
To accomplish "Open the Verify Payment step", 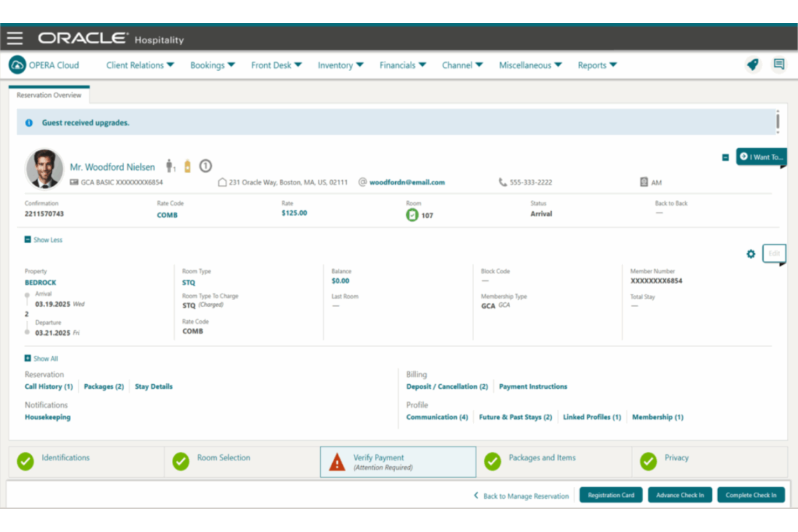I will (x=398, y=462).
